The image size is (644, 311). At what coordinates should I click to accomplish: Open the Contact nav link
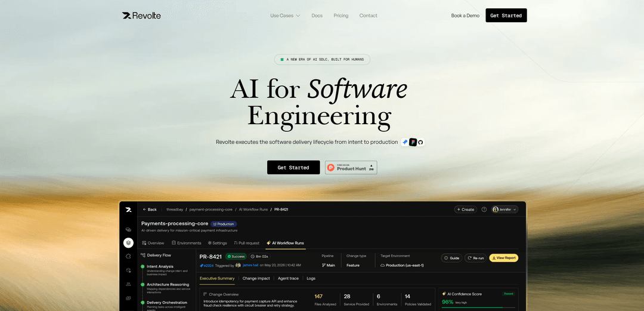point(369,16)
